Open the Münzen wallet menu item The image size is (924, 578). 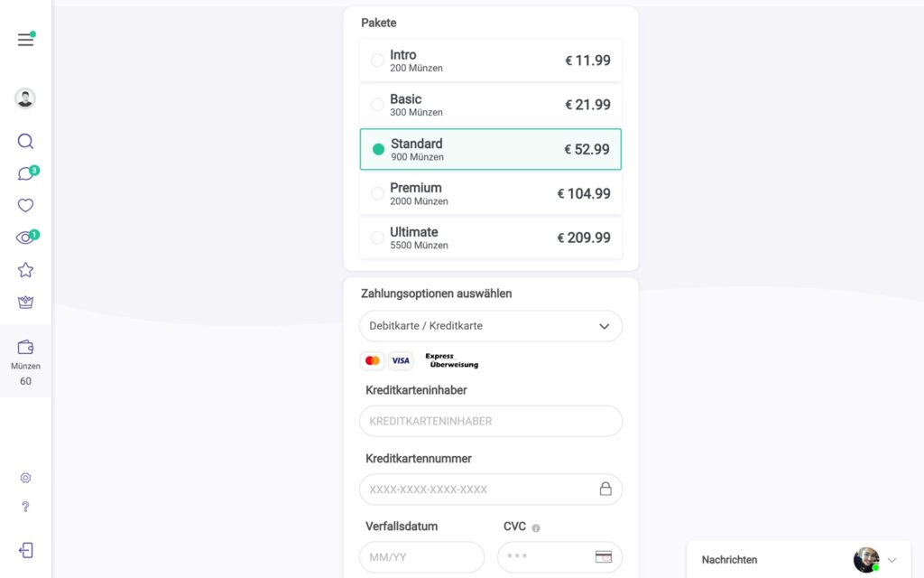(25, 361)
